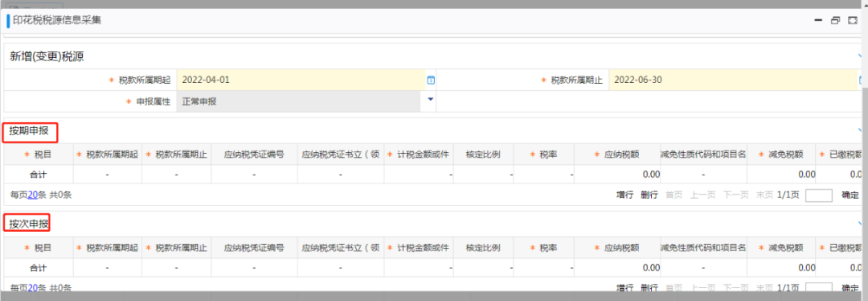This screenshot has width=868, height=301.
Task: Click page number input in 按期申报 pager
Action: click(x=819, y=195)
